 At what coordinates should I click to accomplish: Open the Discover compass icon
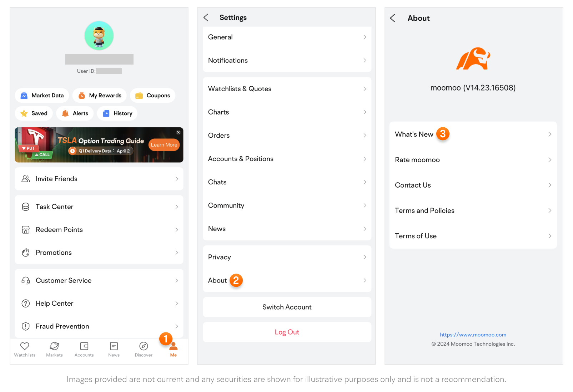coord(144,346)
